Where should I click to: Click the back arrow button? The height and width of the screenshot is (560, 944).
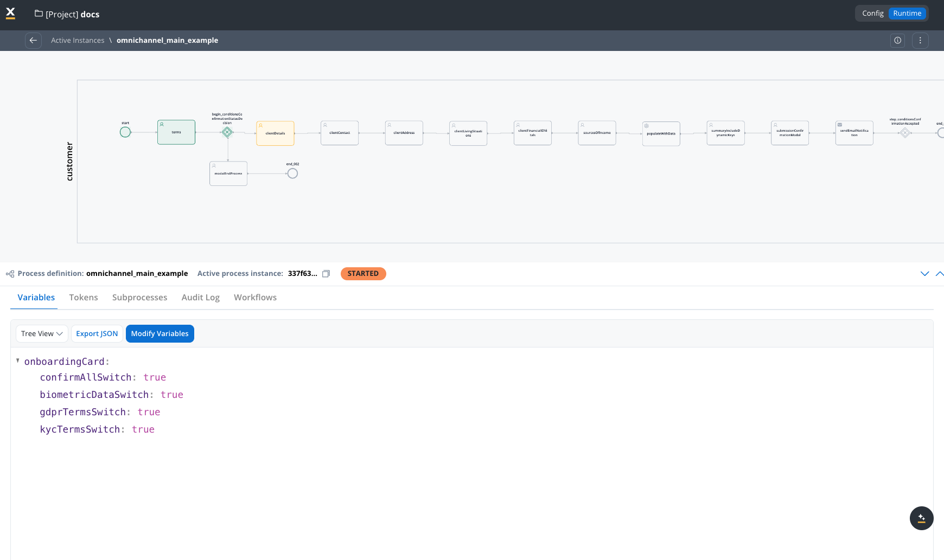(x=33, y=41)
